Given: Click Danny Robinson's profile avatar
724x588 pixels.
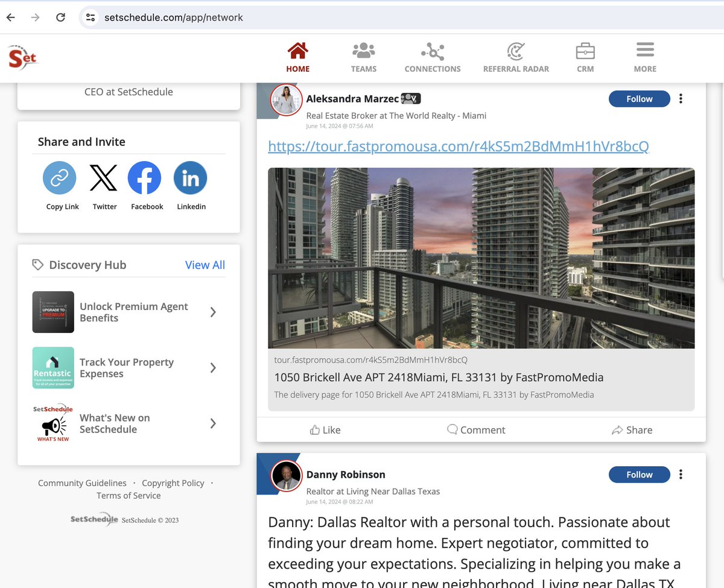Looking at the screenshot, I should pos(285,476).
